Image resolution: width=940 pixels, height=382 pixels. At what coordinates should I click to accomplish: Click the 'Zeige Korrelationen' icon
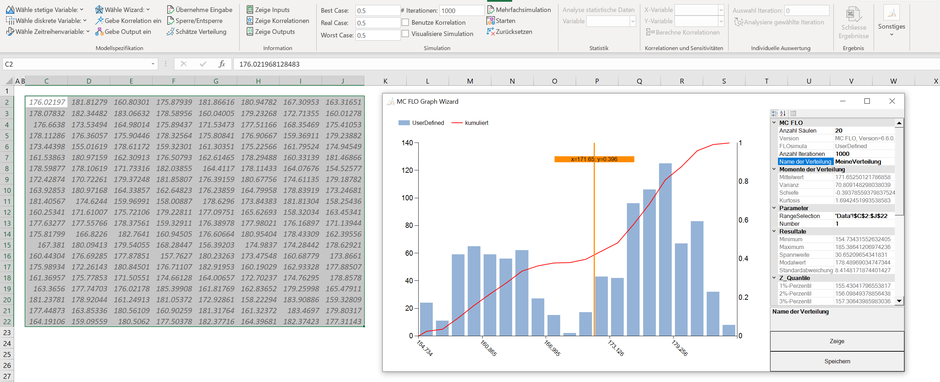(x=250, y=20)
